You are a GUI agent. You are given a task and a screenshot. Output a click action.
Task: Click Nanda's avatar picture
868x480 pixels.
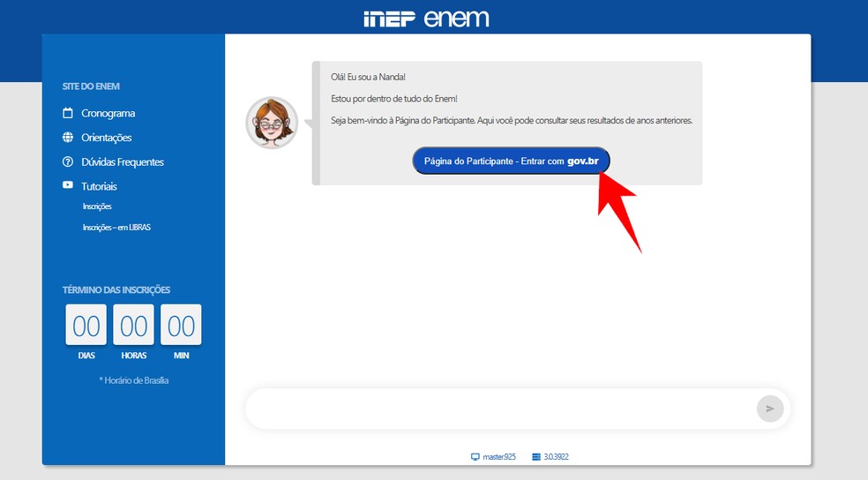pyautogui.click(x=272, y=123)
